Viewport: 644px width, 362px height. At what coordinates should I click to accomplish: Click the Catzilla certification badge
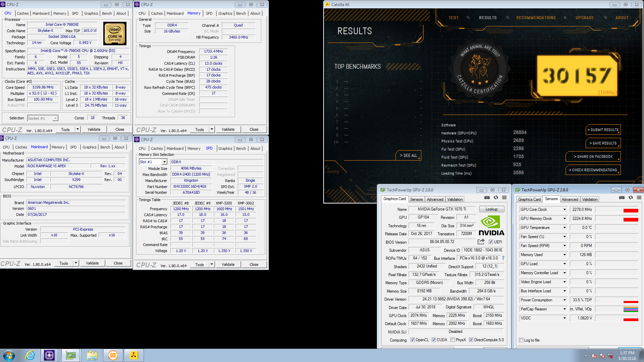(480, 69)
